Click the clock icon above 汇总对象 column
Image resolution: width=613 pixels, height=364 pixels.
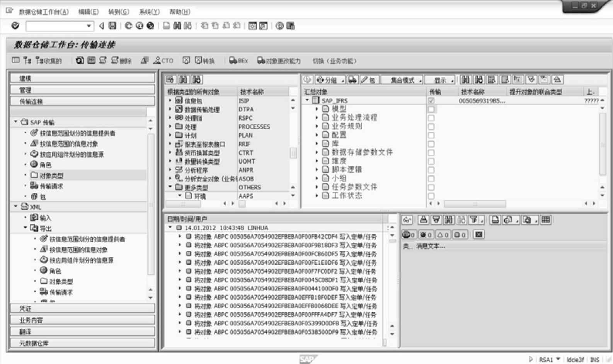[307, 80]
